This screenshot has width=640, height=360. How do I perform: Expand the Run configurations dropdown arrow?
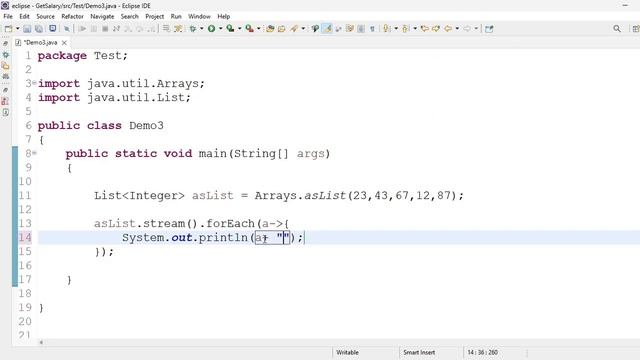coord(220,29)
